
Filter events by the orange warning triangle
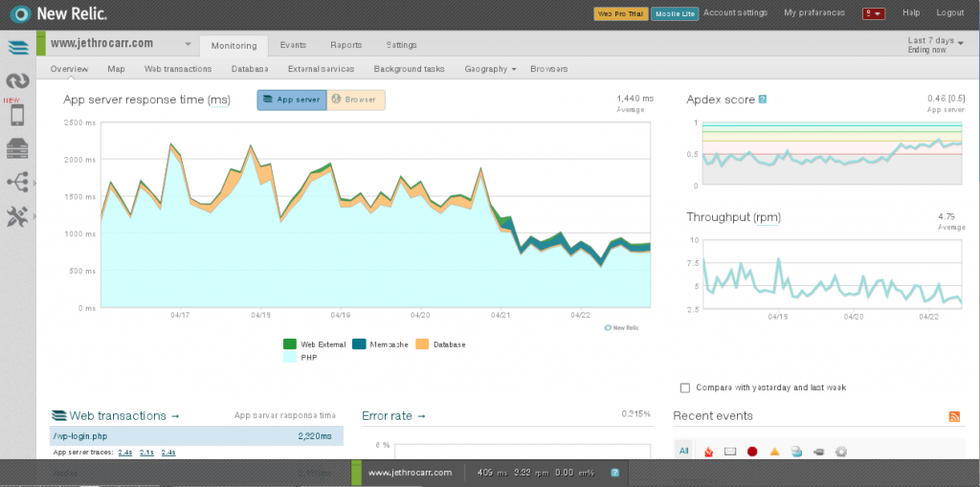pyautogui.click(x=774, y=452)
